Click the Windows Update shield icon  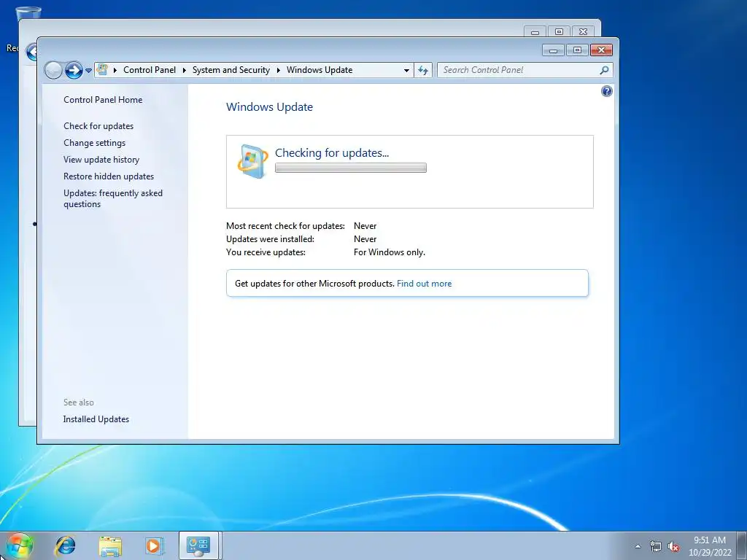[x=252, y=161]
